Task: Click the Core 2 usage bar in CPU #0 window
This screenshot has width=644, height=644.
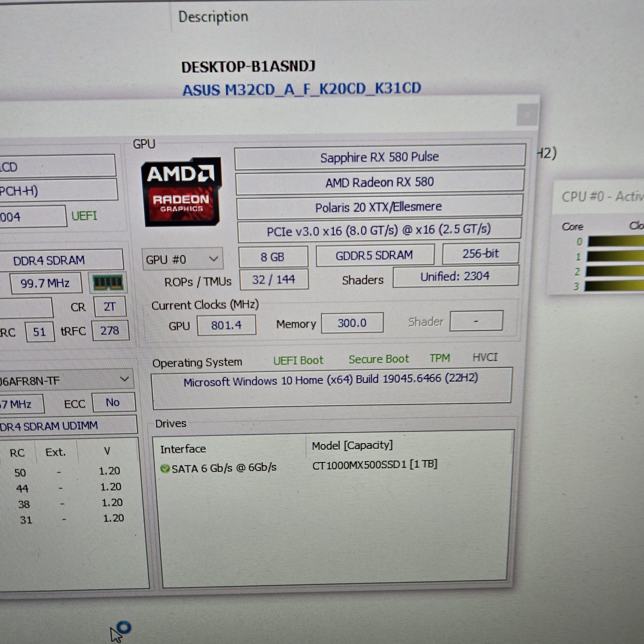Action: click(x=614, y=271)
